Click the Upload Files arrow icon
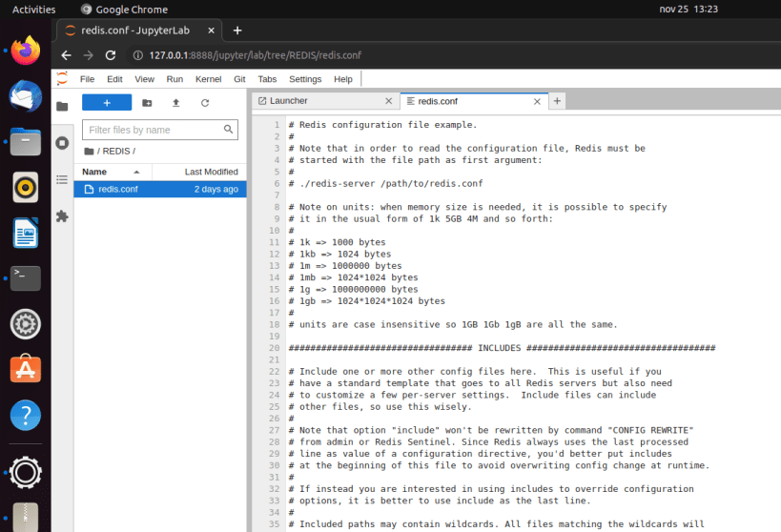This screenshot has height=532, width=781. coord(175,103)
